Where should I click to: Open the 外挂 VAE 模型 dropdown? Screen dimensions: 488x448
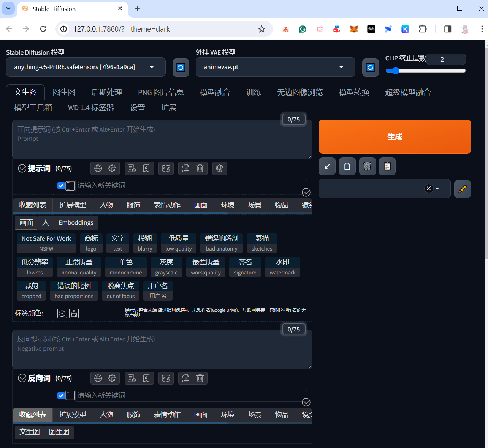click(x=275, y=67)
